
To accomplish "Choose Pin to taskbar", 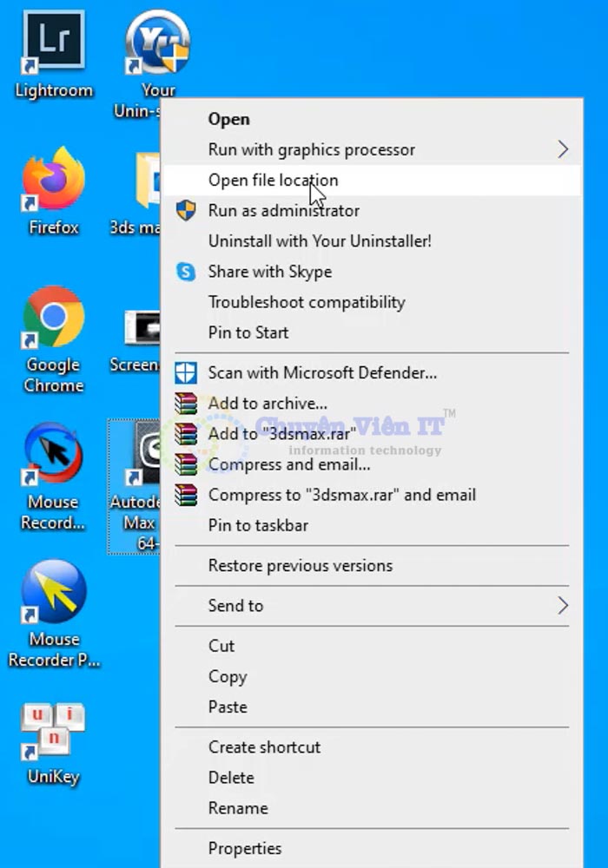I will [372, 525].
